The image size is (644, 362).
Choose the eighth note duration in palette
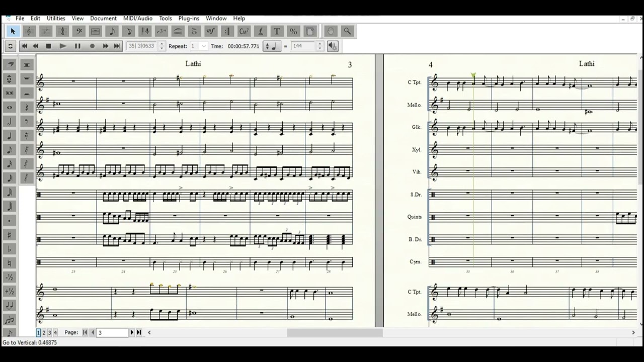tap(10, 150)
